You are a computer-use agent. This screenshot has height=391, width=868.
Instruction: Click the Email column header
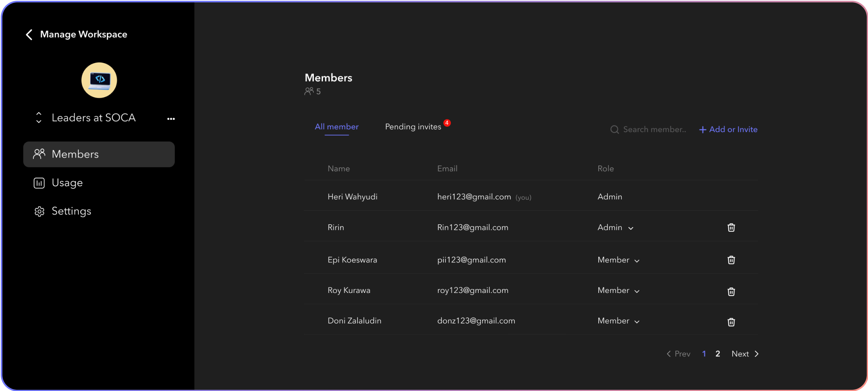447,169
